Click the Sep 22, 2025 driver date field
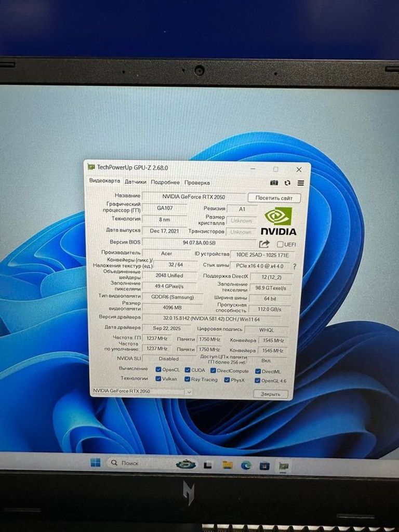Viewport: 399px width, 532px height. [167, 328]
